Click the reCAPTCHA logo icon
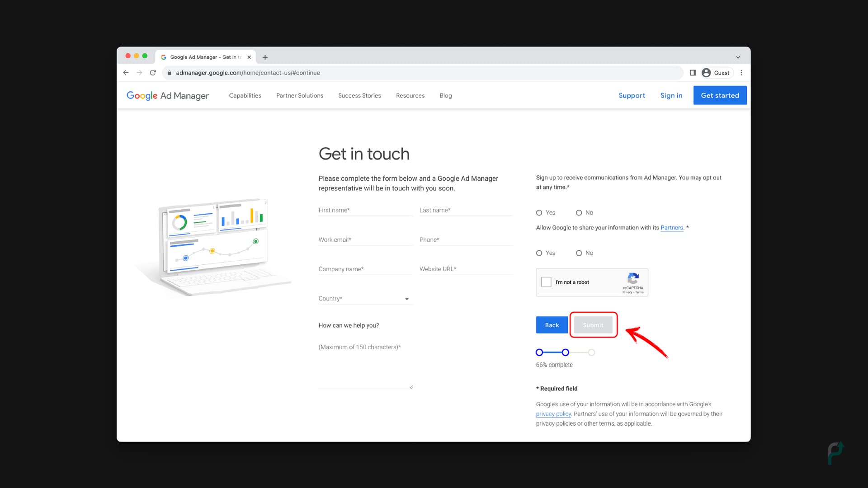The height and width of the screenshot is (488, 868). coord(633,278)
